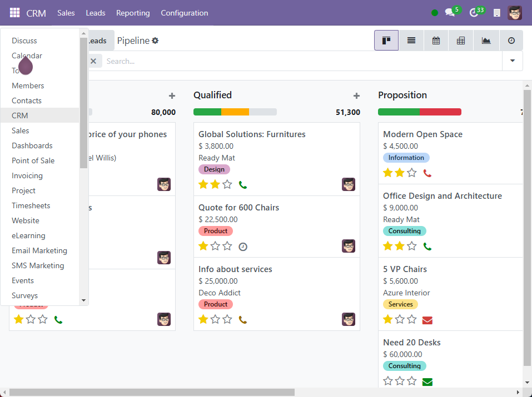This screenshot has height=397, width=532.
Task: Click into the Search input field
Action: 300,61
